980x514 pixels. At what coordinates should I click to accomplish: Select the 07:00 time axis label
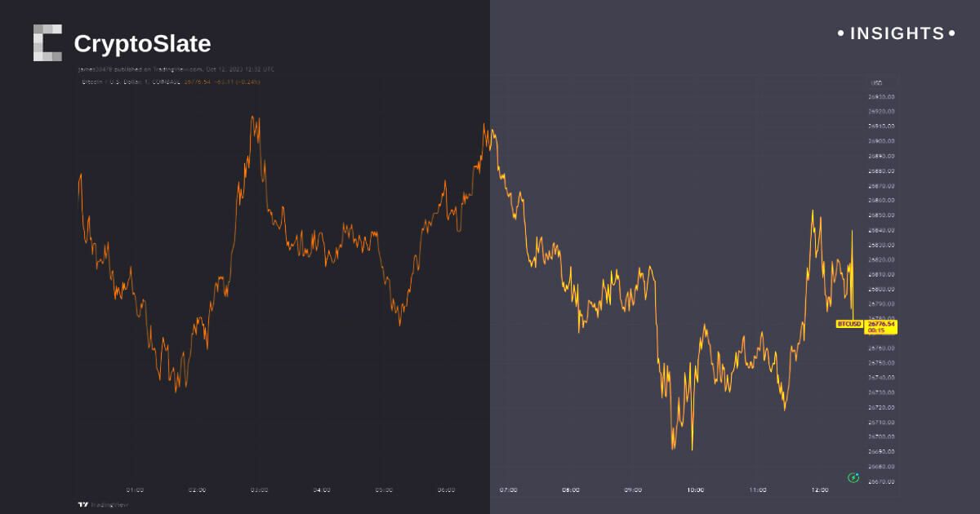click(508, 490)
